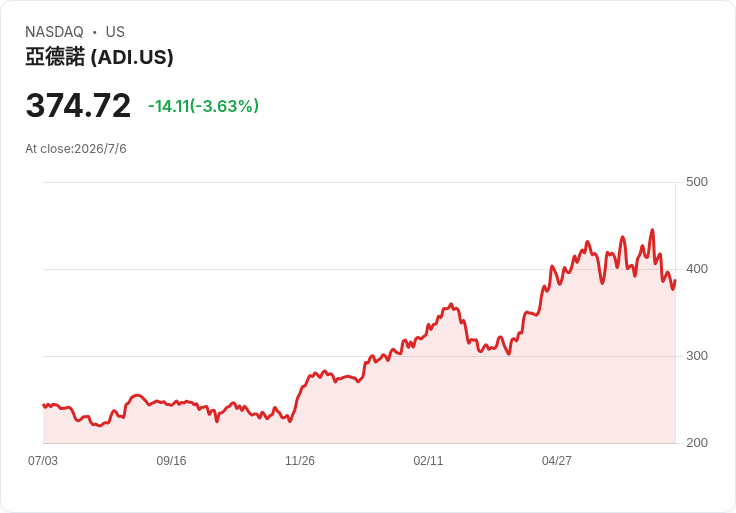Click the 200 price axis label
736x513 pixels.
(697, 443)
